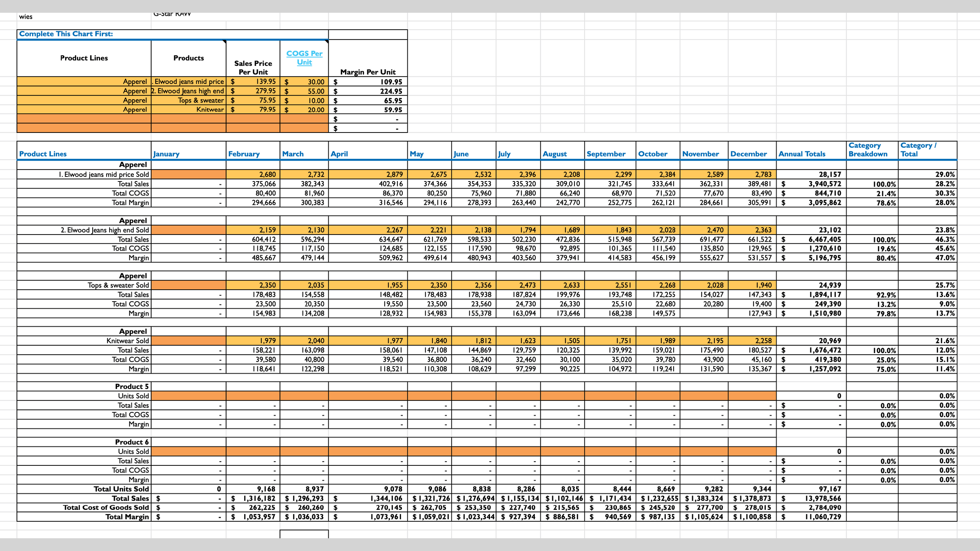Viewport: 980px width, 551px height.
Task: Select sales price cell 279.95
Action: pyautogui.click(x=253, y=91)
